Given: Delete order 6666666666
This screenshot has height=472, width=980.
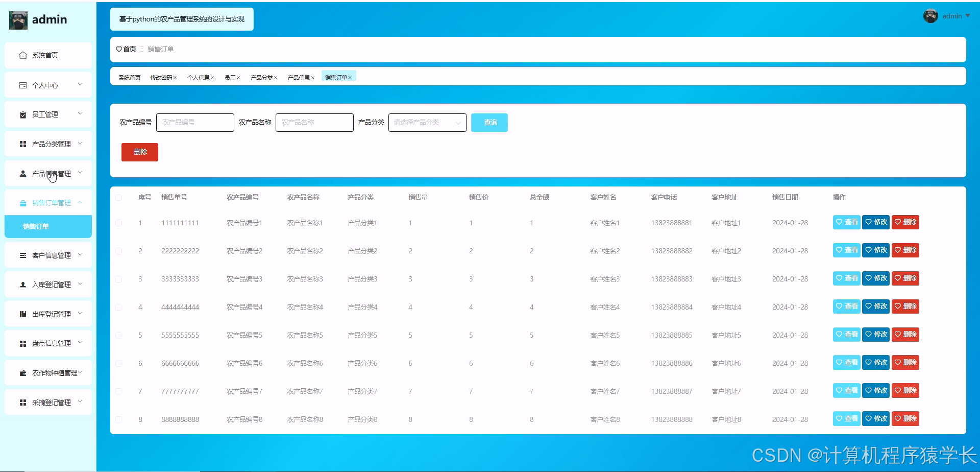Looking at the screenshot, I should (x=905, y=363).
